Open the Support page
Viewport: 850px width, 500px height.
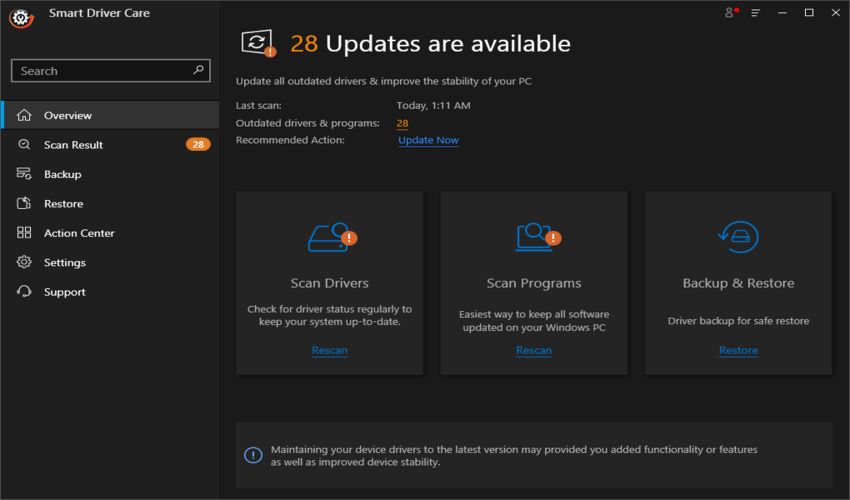(x=111, y=291)
